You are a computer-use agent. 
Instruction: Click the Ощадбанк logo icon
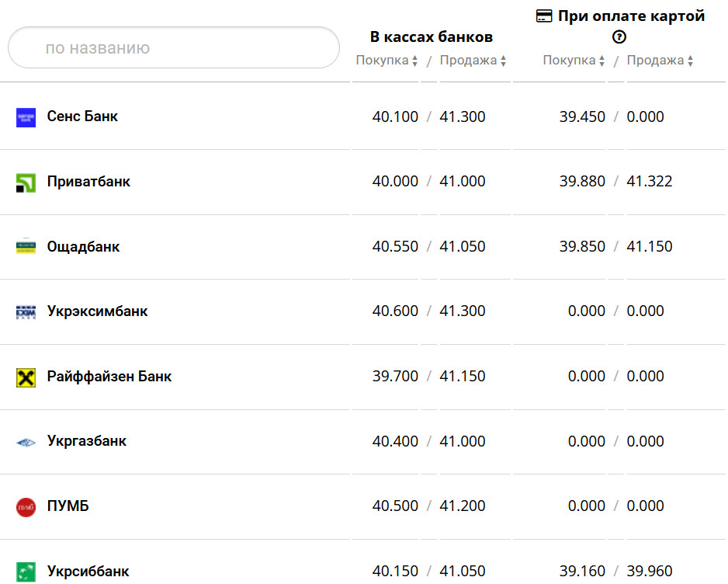pyautogui.click(x=26, y=248)
